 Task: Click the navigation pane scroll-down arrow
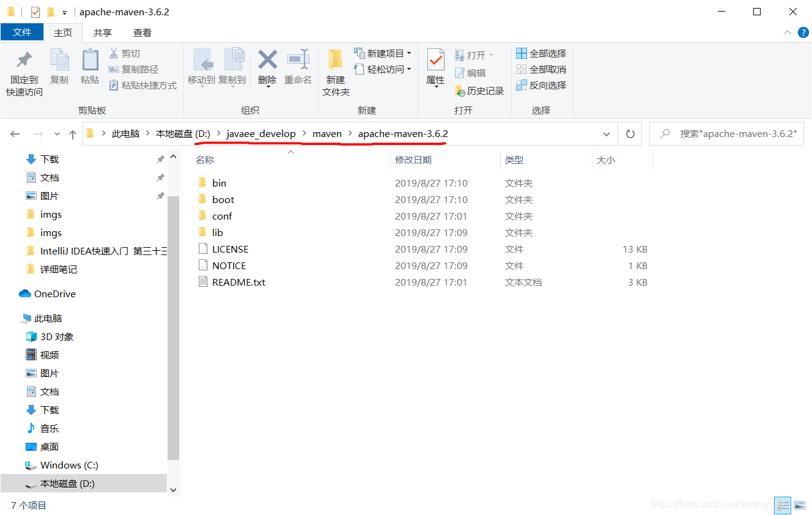coord(173,489)
